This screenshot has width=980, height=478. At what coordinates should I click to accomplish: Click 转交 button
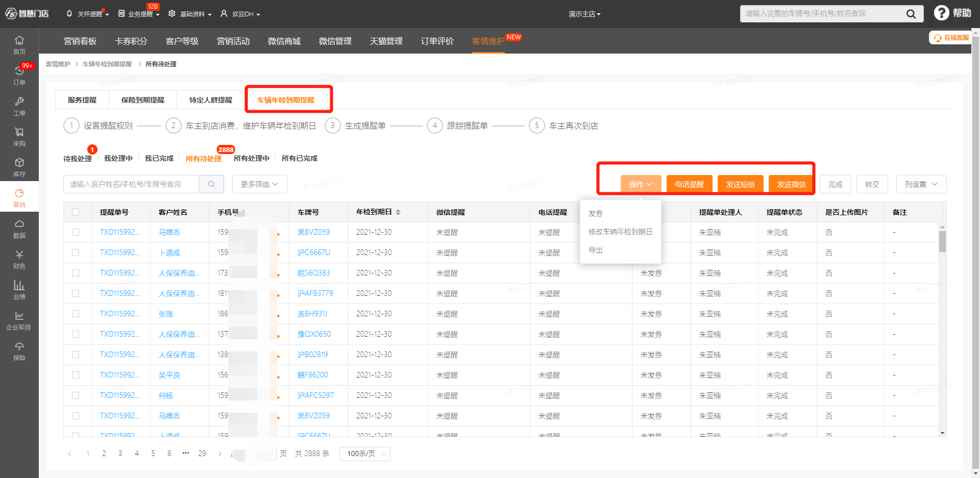click(872, 184)
